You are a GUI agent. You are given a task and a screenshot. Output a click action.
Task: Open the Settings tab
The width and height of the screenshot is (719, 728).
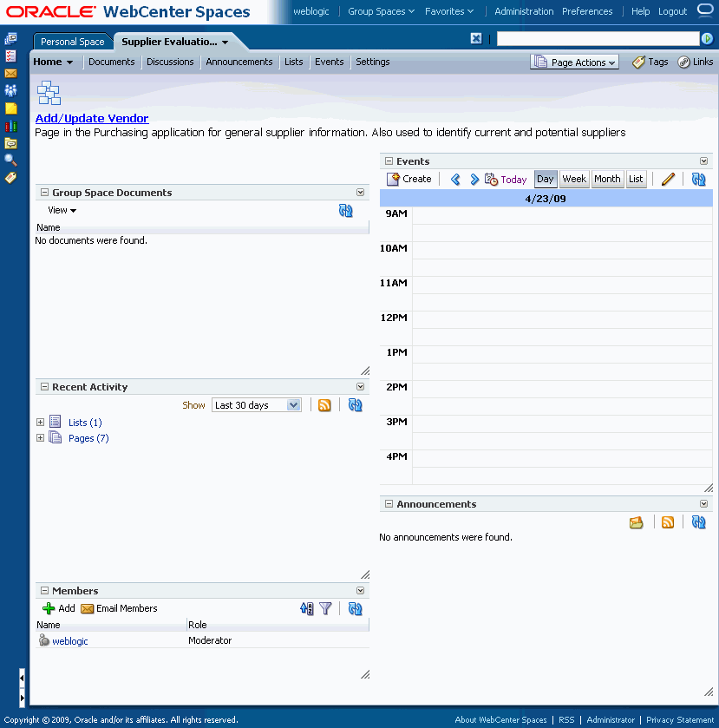pyautogui.click(x=373, y=62)
